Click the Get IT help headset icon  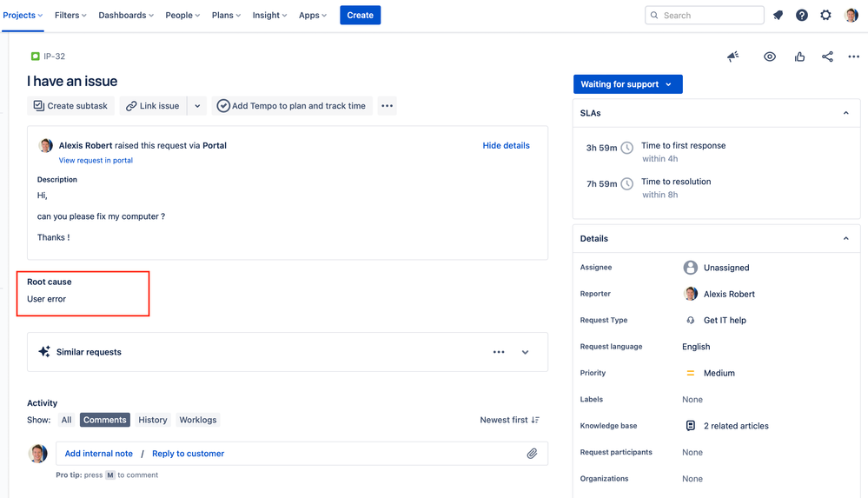pos(690,320)
